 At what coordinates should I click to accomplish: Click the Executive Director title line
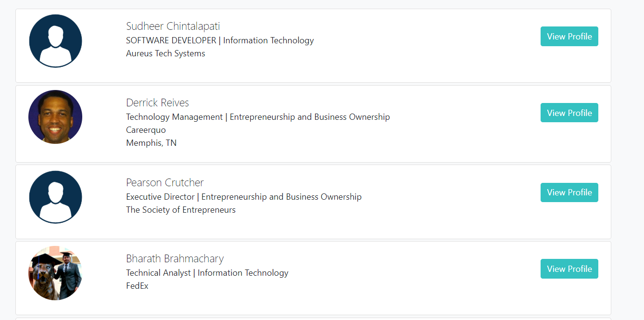[244, 197]
